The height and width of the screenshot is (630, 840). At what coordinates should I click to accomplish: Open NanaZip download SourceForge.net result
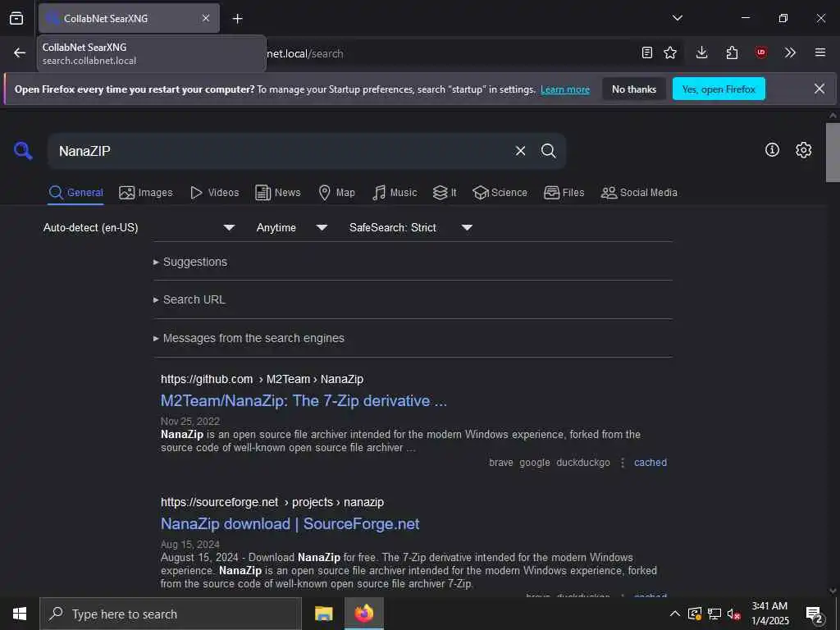coord(290,524)
